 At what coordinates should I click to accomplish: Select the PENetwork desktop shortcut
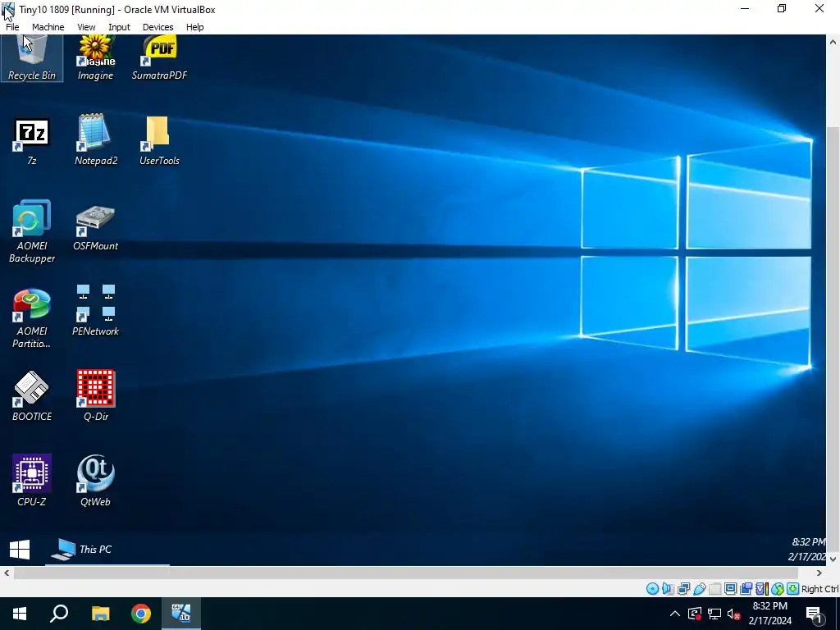point(95,311)
